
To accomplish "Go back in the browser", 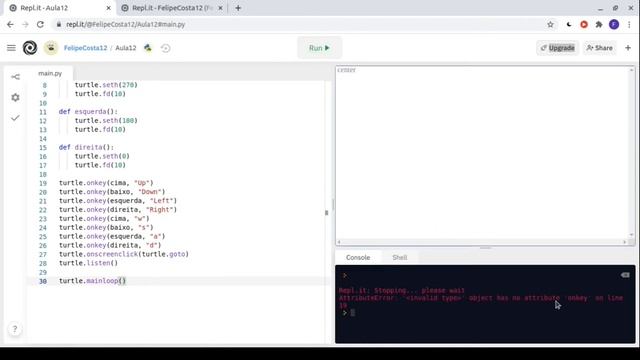I will click(x=10, y=24).
